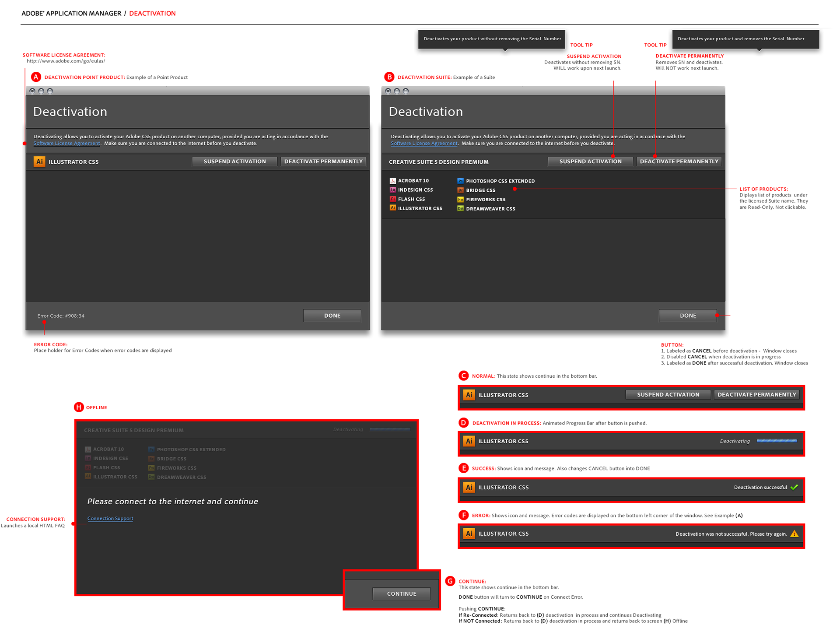The height and width of the screenshot is (639, 840).
Task: Click the Photoshop CS5 Extended icon
Action: pos(460,181)
